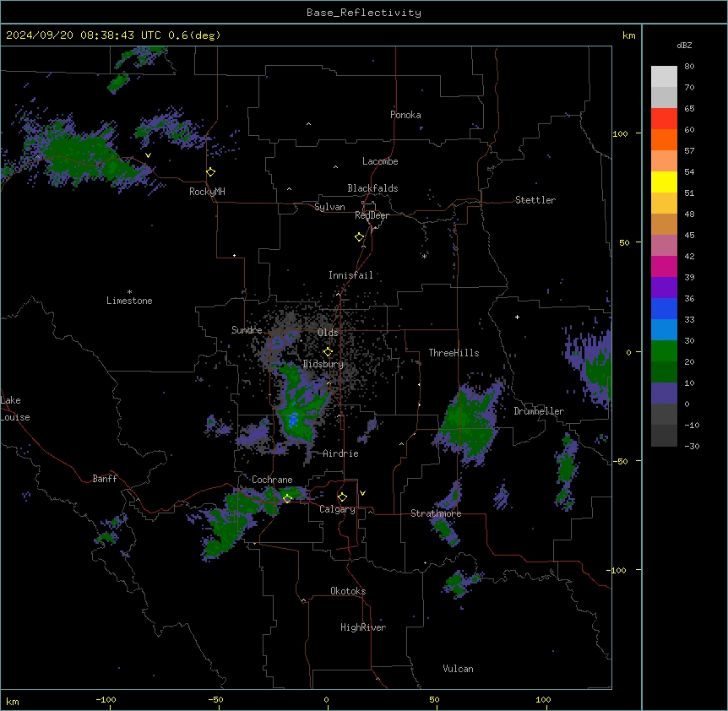Click the Limestone label
The width and height of the screenshot is (728, 711).
(129, 301)
